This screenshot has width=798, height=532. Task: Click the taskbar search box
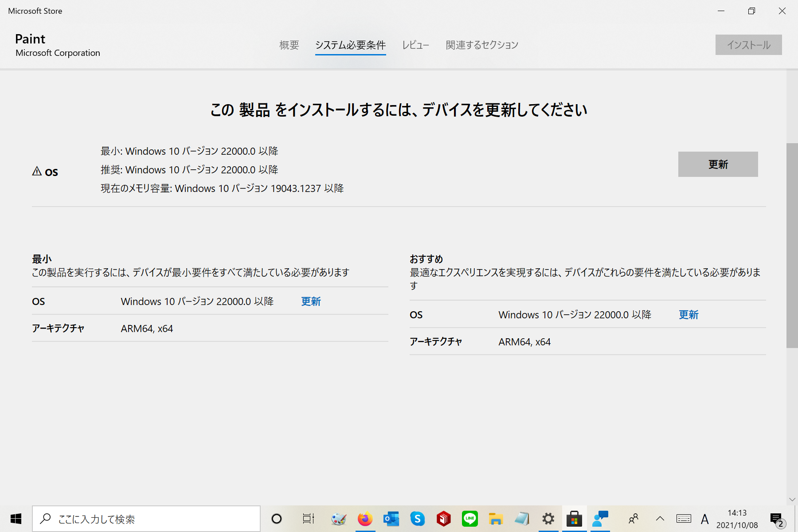(x=146, y=519)
